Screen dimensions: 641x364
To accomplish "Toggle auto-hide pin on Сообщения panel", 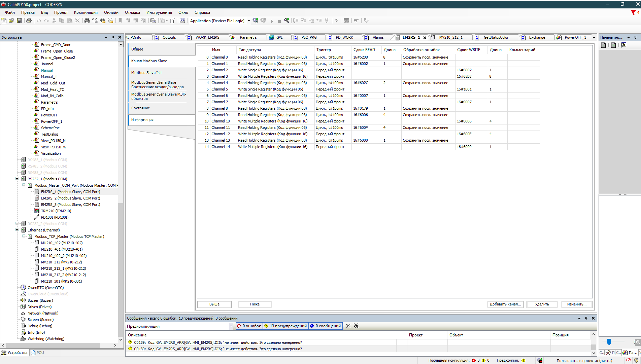I will [x=586, y=318].
